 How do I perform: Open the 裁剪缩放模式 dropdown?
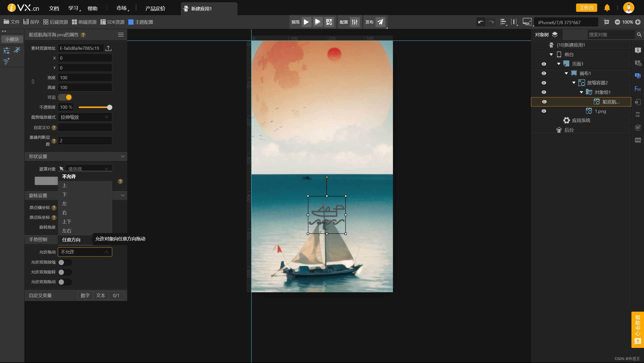click(85, 117)
